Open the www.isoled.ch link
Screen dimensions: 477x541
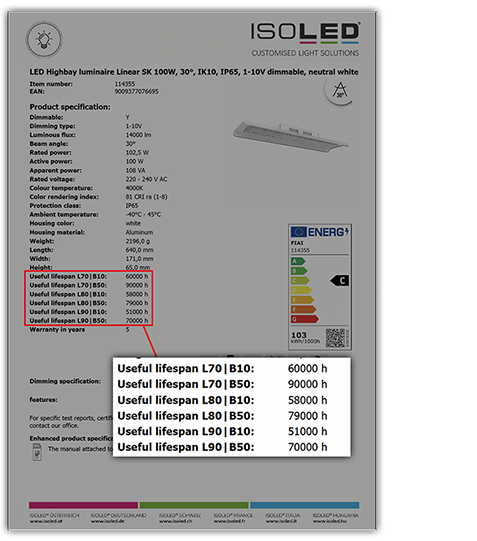click(x=176, y=521)
